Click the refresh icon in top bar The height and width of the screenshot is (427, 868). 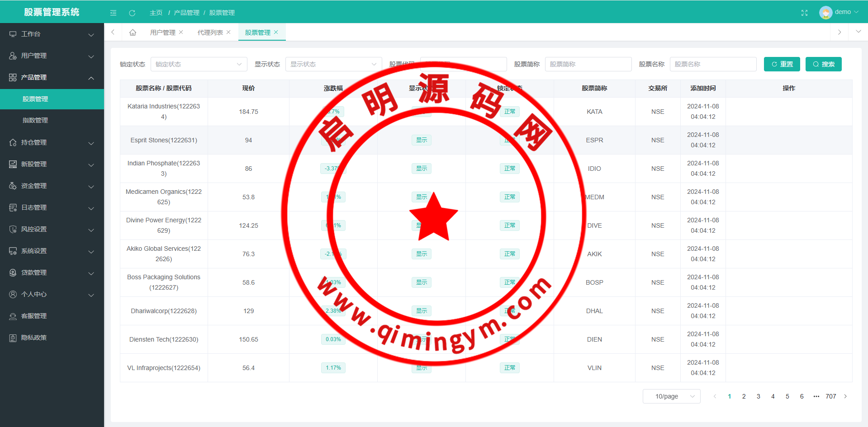click(132, 13)
